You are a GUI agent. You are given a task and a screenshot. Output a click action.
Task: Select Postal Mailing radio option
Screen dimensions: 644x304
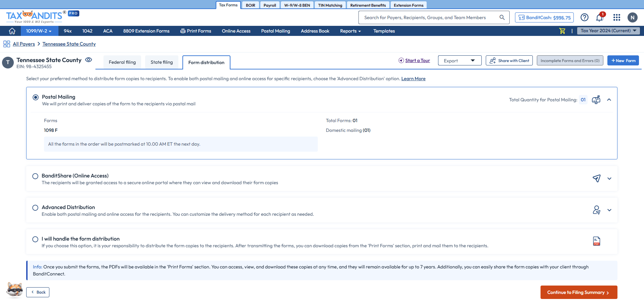[x=36, y=97]
